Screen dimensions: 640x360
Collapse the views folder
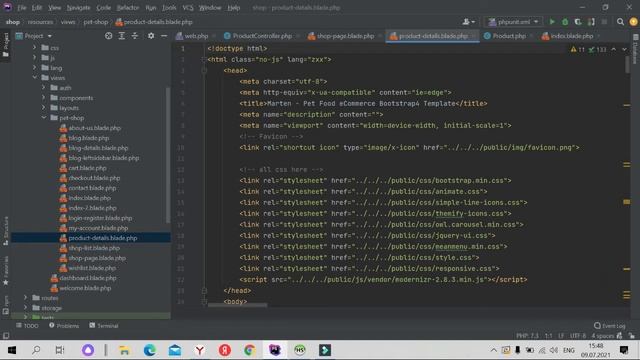click(35, 78)
